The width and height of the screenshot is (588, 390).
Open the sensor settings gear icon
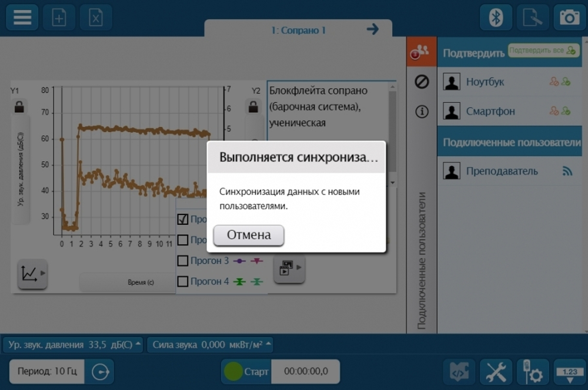(x=532, y=371)
